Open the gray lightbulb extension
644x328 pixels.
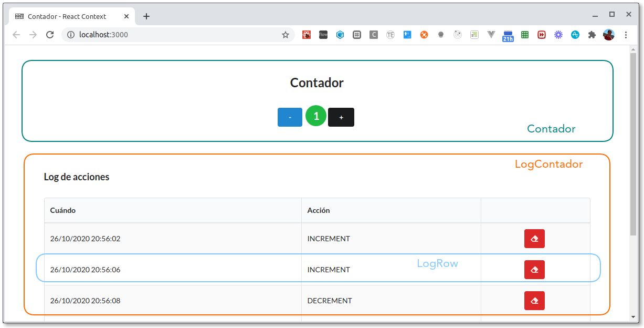[441, 35]
